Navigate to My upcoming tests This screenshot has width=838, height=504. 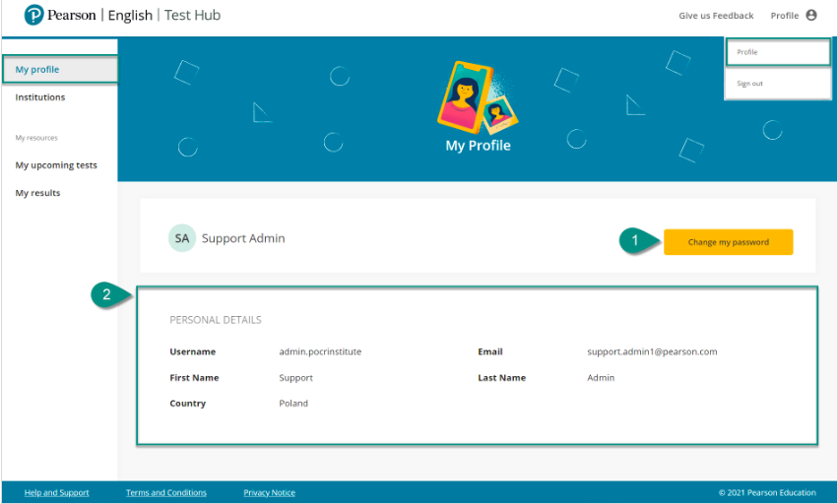pyautogui.click(x=56, y=165)
